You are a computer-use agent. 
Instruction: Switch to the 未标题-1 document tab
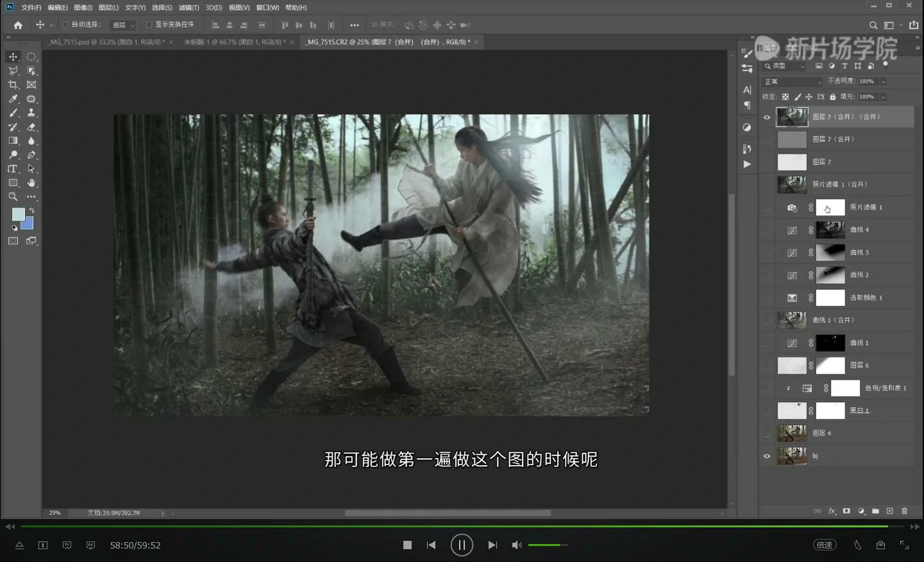[235, 42]
